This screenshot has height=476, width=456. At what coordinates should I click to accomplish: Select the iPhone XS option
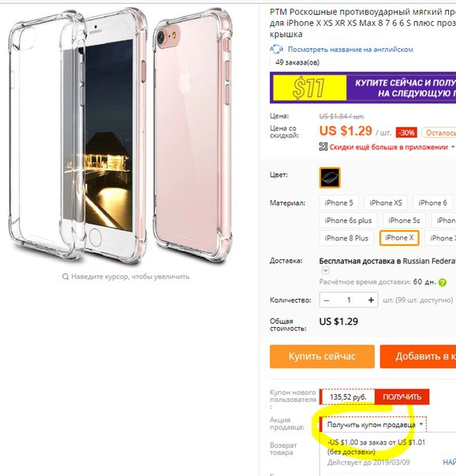tap(386, 203)
